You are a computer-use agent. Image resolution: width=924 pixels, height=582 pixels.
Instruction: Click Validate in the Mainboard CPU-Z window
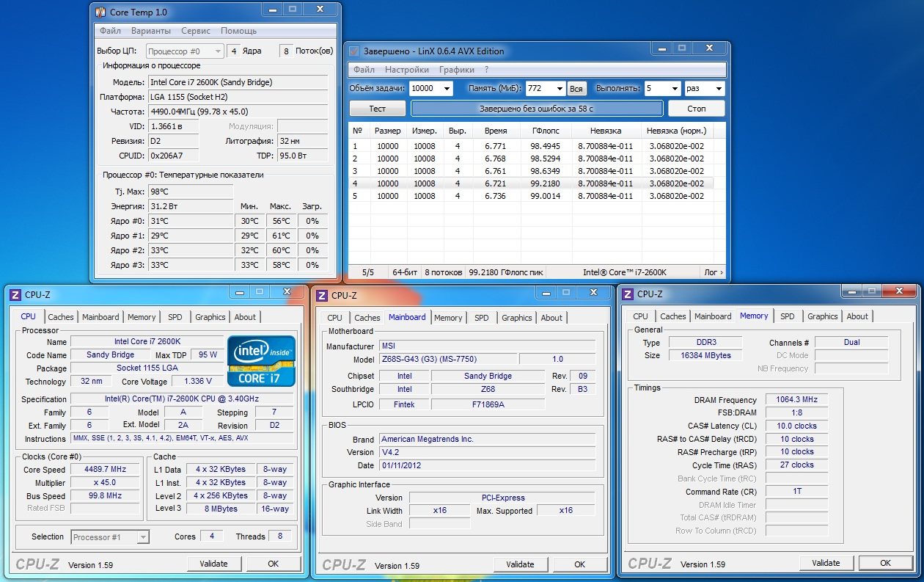click(520, 564)
